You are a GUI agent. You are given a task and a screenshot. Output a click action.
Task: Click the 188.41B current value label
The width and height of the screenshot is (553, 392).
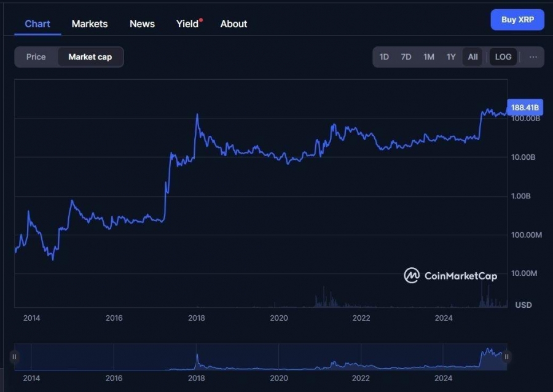[525, 107]
